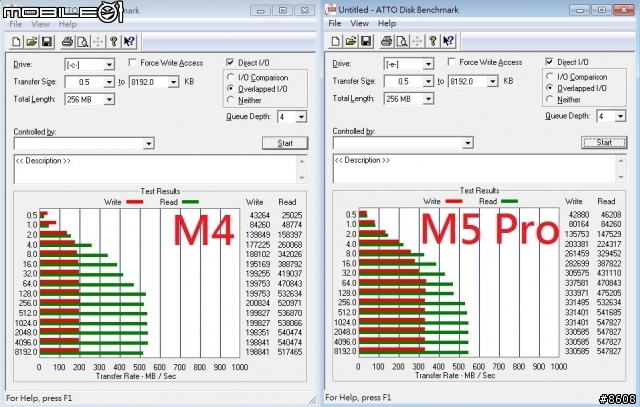This screenshot has height=407, width=640.
Task: Click the move arrows icon in M5 Pro window
Action: [418, 41]
